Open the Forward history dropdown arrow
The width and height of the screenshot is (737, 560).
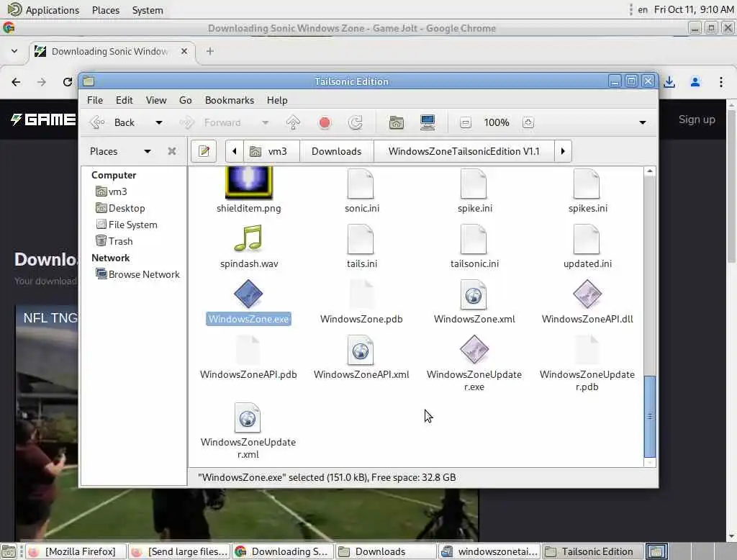[266, 122]
